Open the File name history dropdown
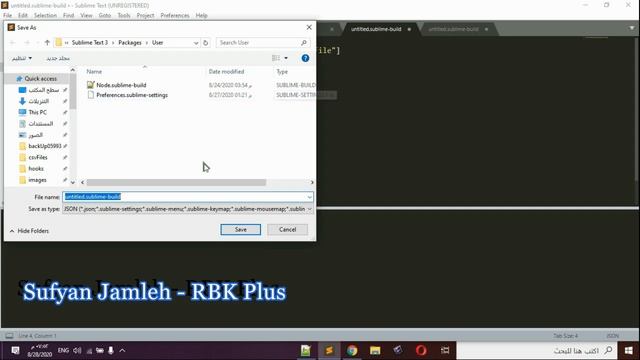 (x=309, y=197)
